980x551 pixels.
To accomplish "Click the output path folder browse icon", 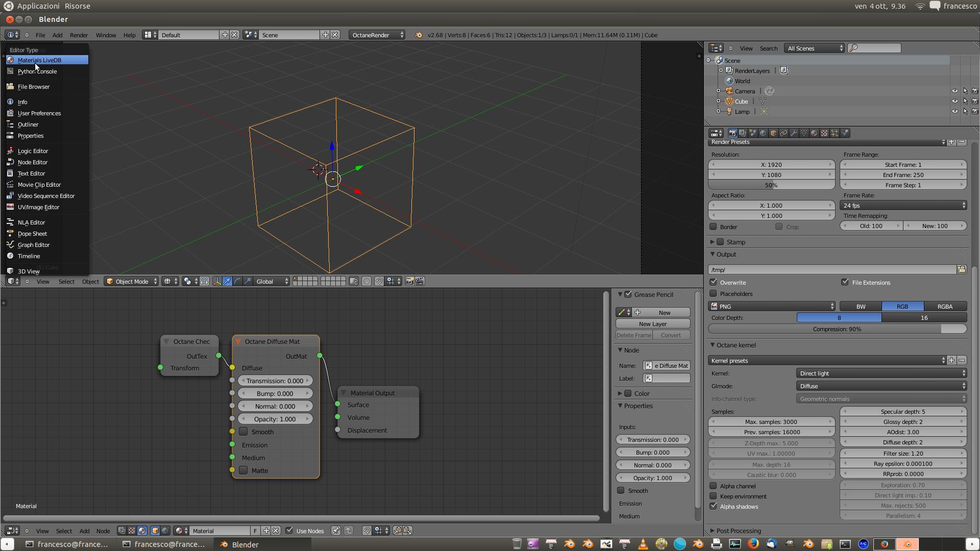I will coord(962,269).
